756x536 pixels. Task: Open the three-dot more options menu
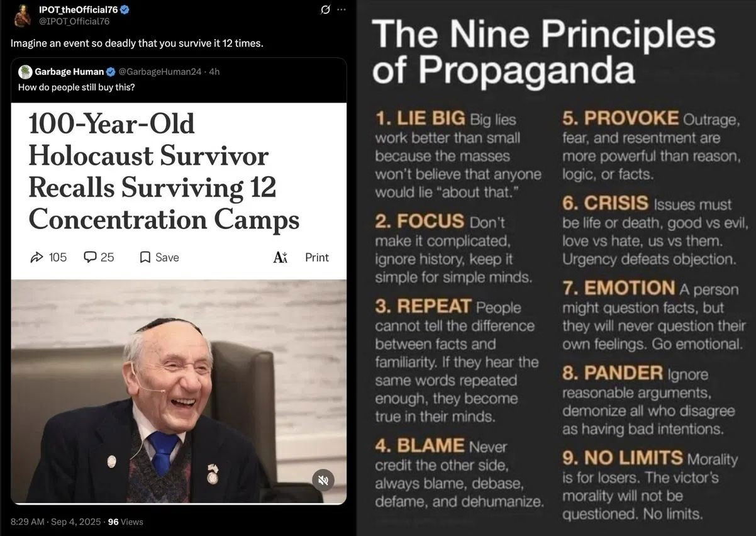[x=342, y=9]
